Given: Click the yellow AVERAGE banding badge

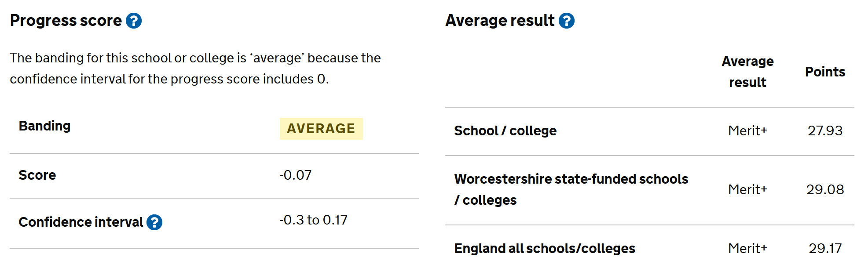Looking at the screenshot, I should [x=321, y=129].
